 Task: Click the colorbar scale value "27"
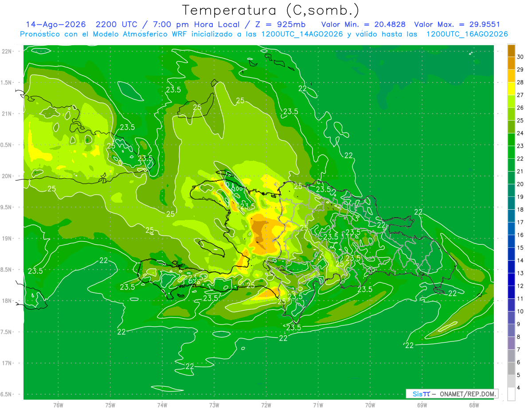tap(520, 95)
